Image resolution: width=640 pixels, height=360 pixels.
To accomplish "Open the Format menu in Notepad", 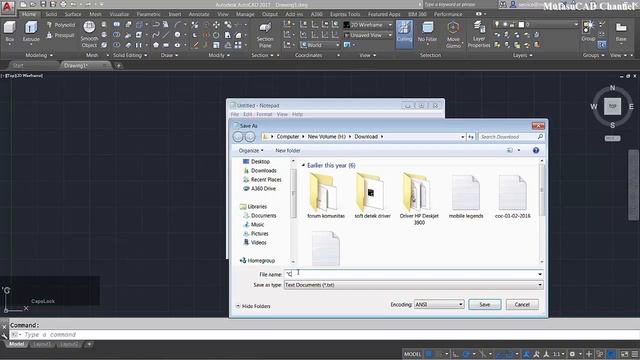I will pos(264,114).
